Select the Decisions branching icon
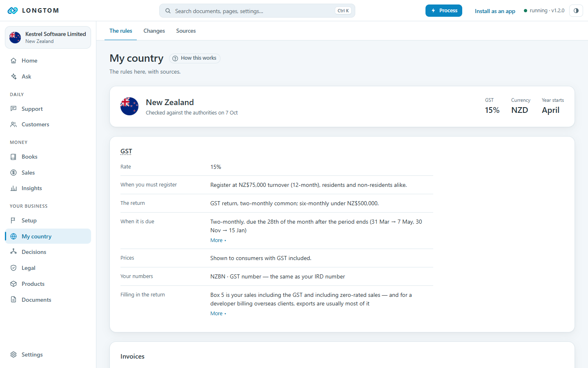Image resolution: width=588 pixels, height=368 pixels. point(13,252)
